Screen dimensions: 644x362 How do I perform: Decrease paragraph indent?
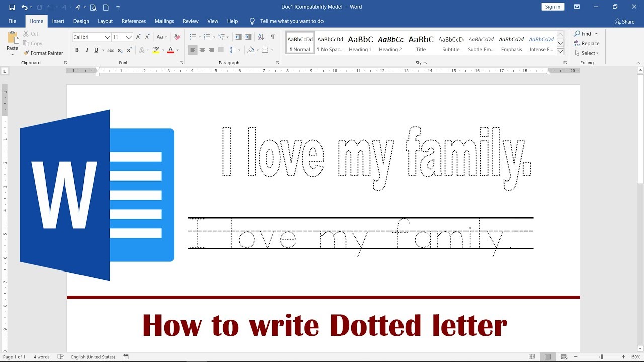(238, 37)
